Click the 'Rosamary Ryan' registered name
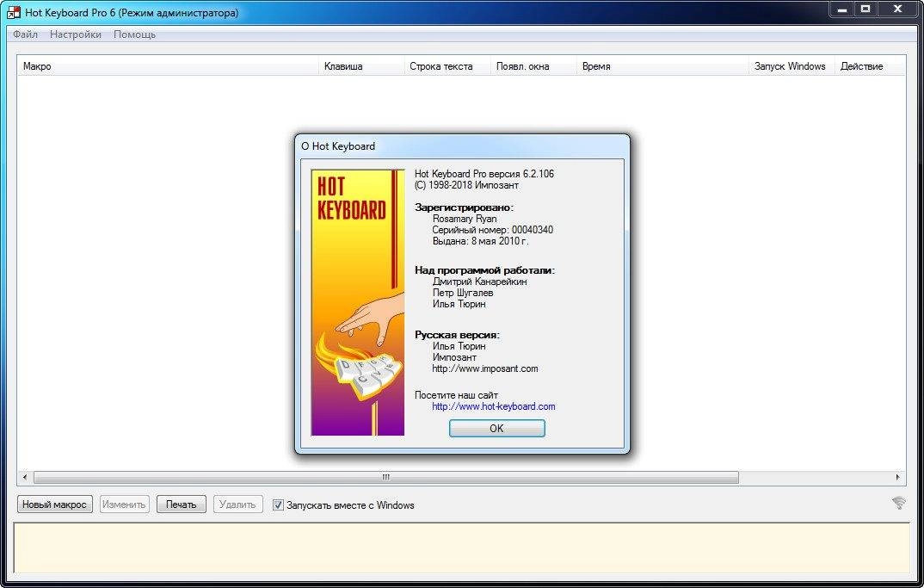The height and width of the screenshot is (588, 924). coord(465,219)
